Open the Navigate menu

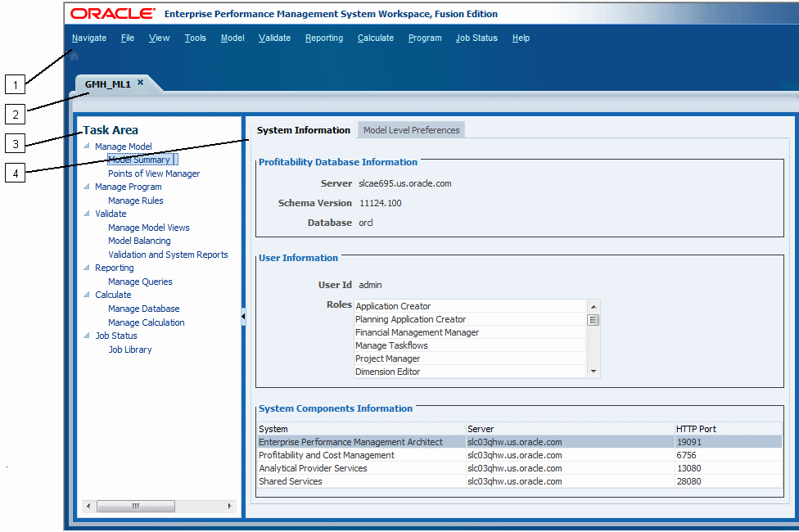tap(89, 38)
